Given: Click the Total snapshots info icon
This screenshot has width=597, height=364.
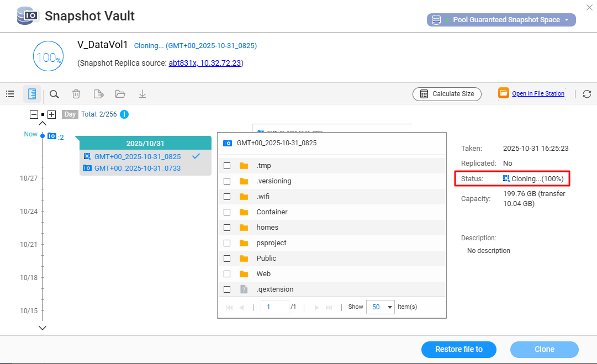Looking at the screenshot, I should [124, 114].
